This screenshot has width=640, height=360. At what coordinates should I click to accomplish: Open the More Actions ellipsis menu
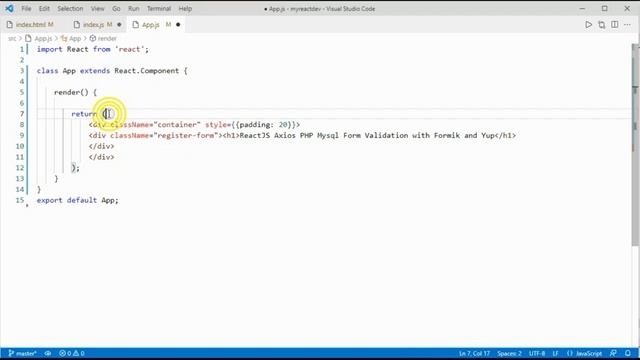point(627,25)
